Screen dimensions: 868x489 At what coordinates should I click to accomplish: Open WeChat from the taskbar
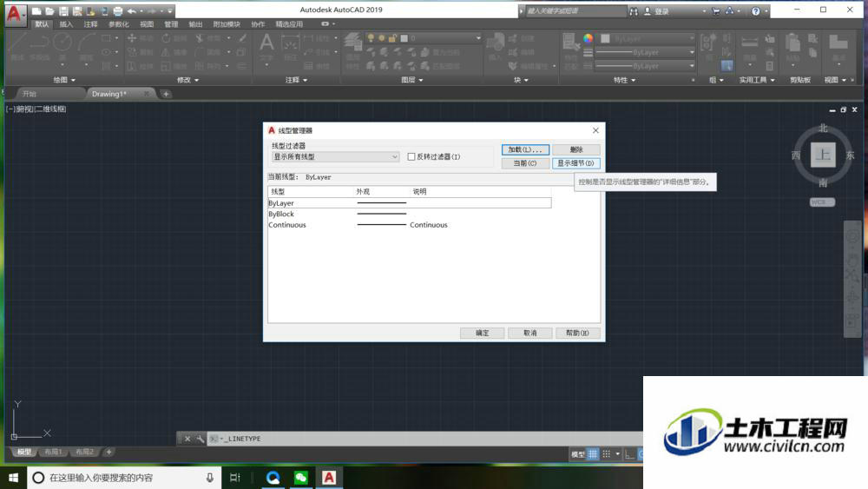pos(301,478)
